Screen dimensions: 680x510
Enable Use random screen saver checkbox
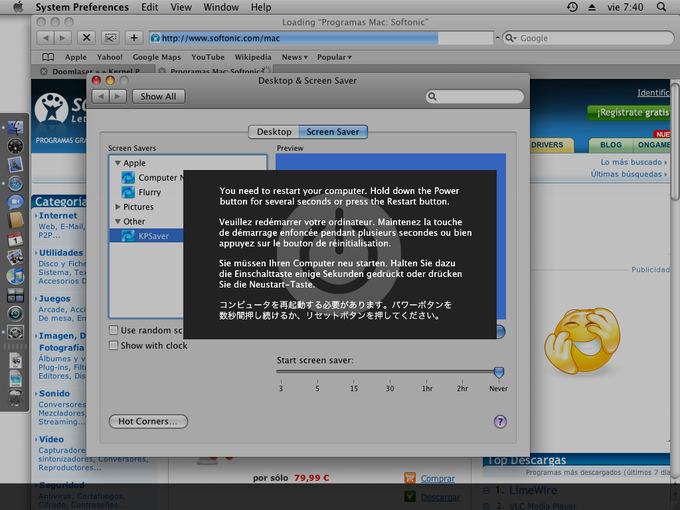click(x=114, y=330)
